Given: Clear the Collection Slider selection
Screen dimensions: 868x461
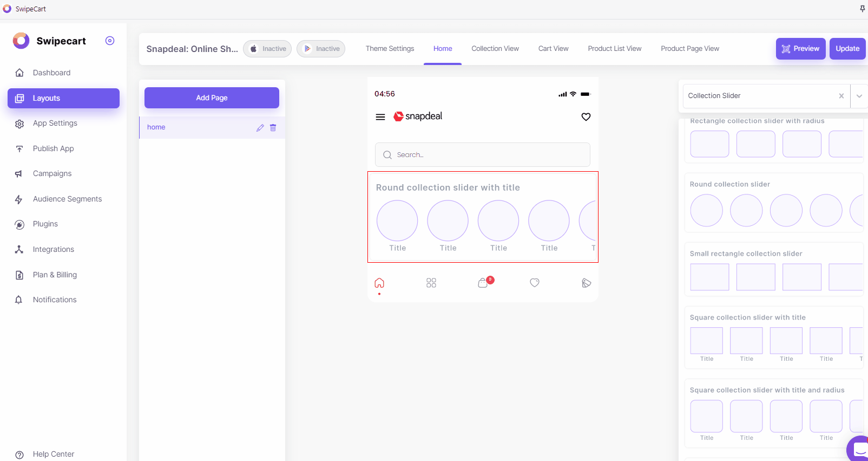Looking at the screenshot, I should [841, 96].
